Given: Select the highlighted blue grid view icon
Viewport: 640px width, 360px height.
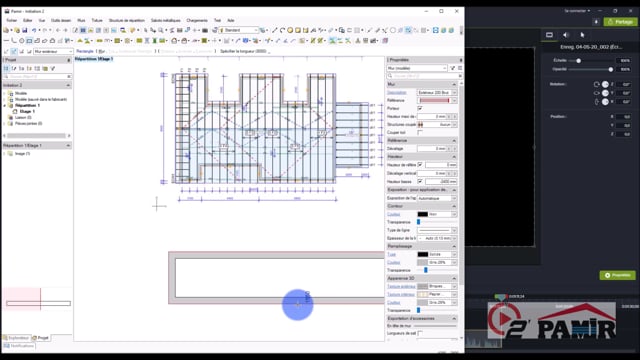Looking at the screenshot, I should click(83, 30).
